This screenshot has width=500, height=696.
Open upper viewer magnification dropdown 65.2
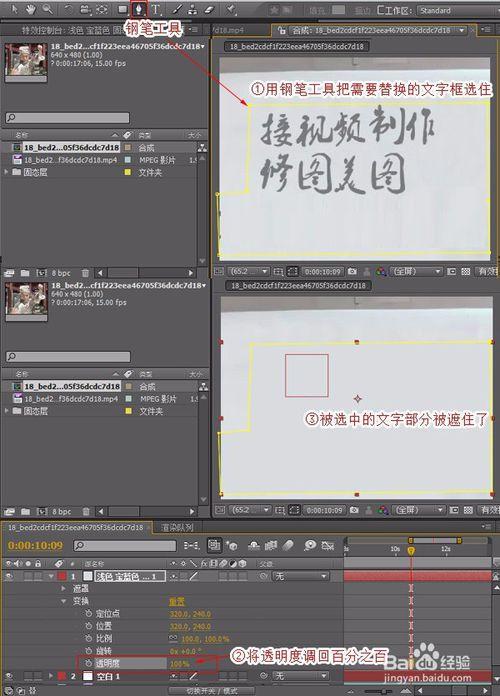coord(249,271)
